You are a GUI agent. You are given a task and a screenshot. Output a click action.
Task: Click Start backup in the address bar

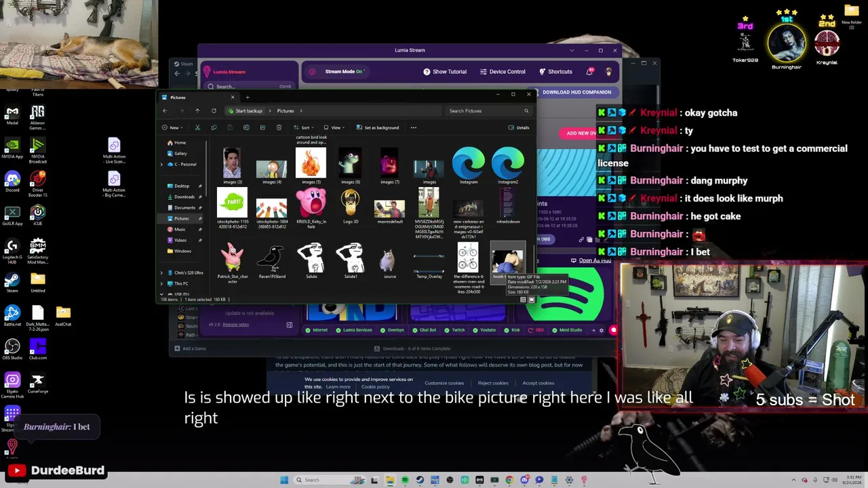tap(245, 110)
